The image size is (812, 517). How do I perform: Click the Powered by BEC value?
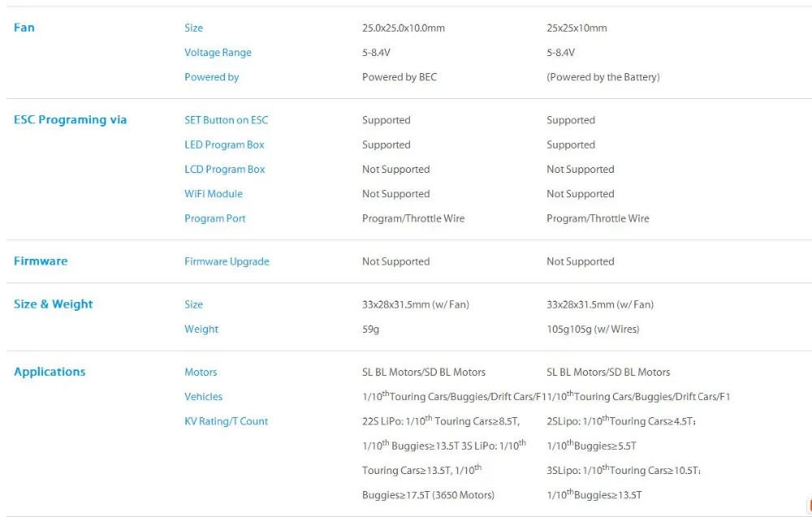[400, 77]
